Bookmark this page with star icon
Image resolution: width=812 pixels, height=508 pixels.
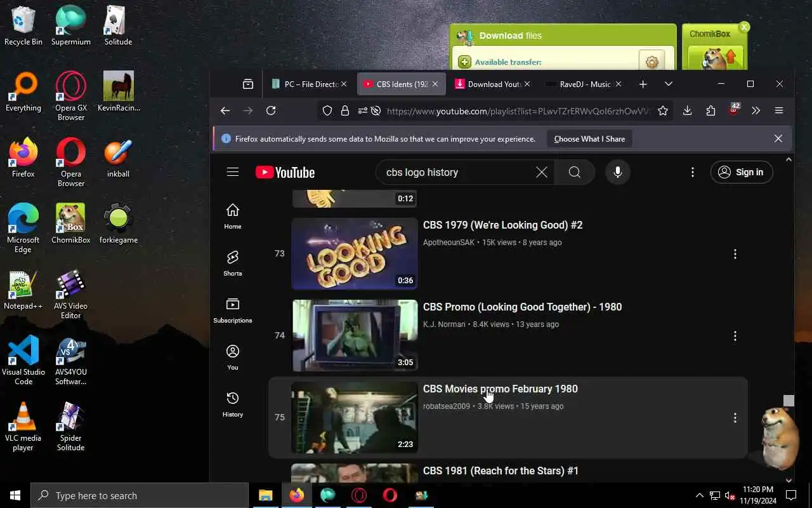tap(663, 110)
